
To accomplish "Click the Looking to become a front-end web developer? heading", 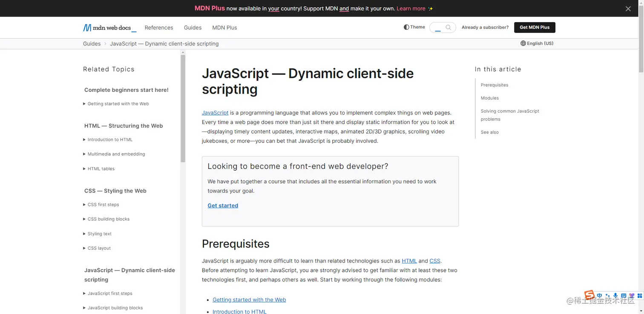I will (298, 166).
